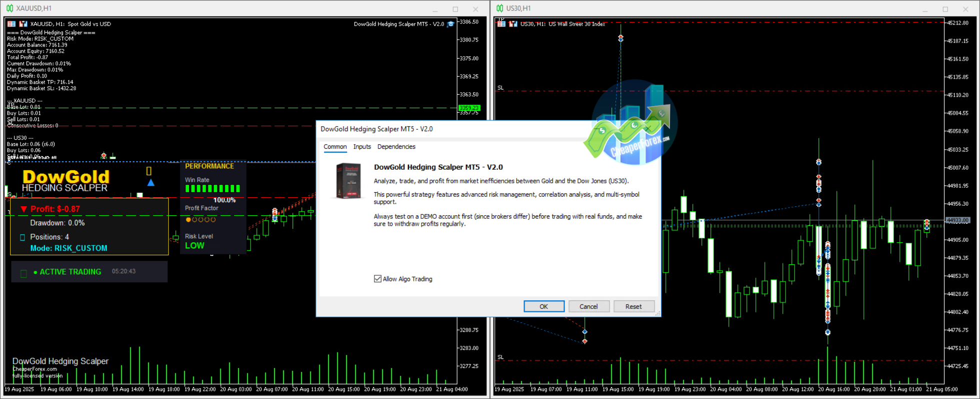Click the 'Daily Profit: 0.10' line

click(x=27, y=76)
